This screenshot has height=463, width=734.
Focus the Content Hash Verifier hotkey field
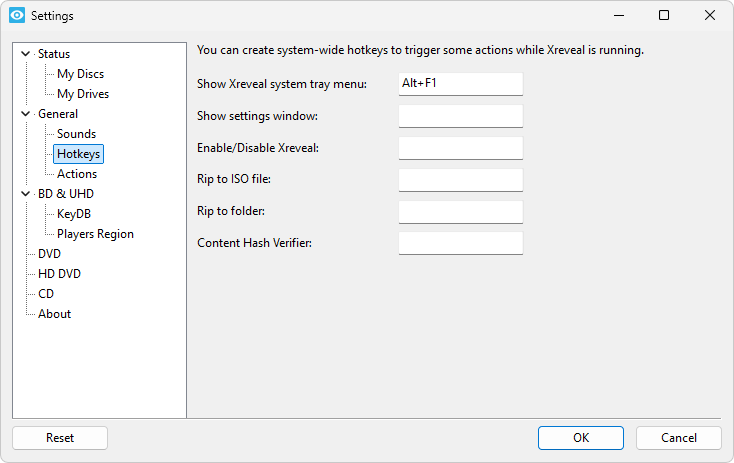(x=461, y=243)
